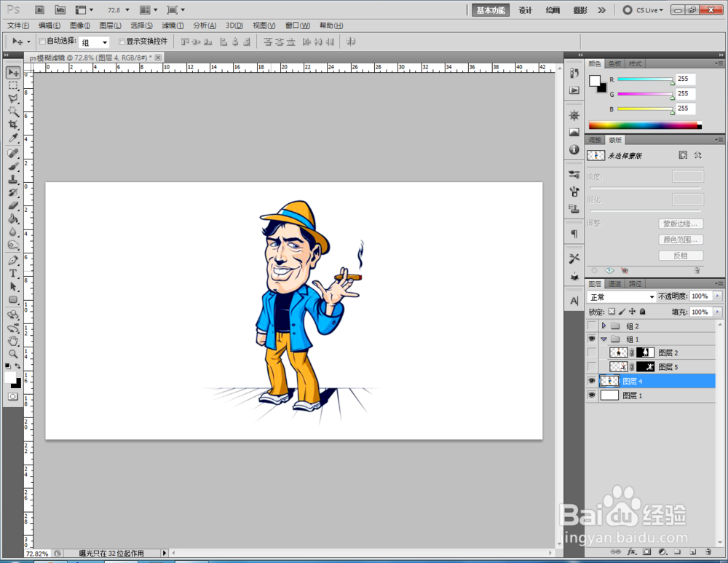This screenshot has height=563, width=728.
Task: Enable the 自动选择 checkbox
Action: [42, 42]
